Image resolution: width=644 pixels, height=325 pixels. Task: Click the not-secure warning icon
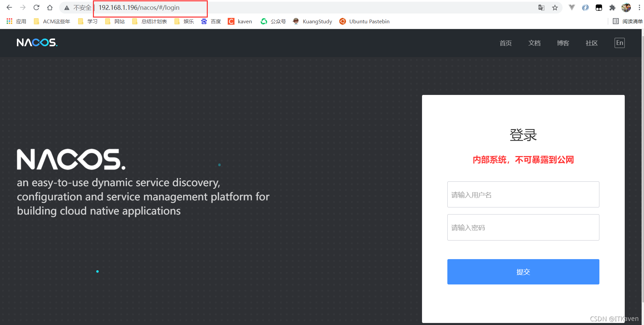(x=67, y=8)
